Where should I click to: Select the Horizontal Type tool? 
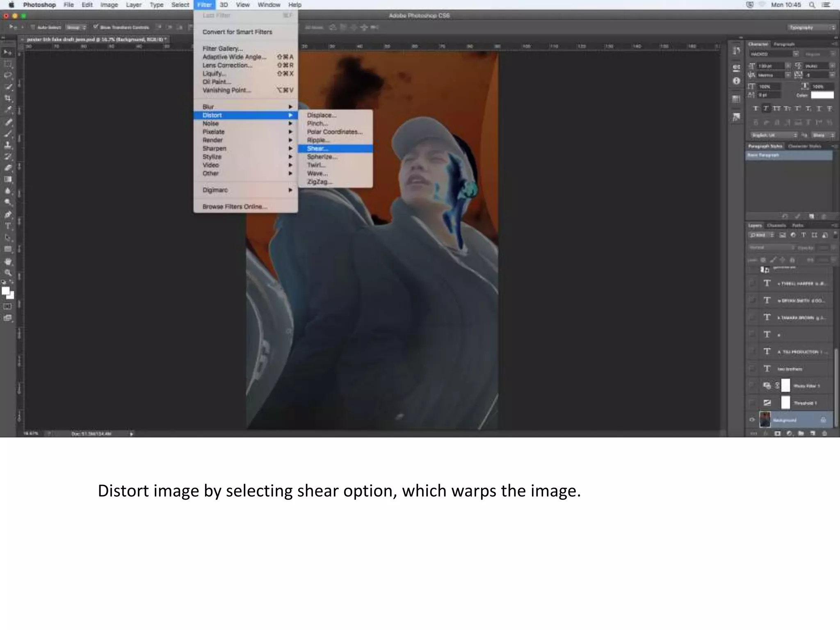(8, 226)
